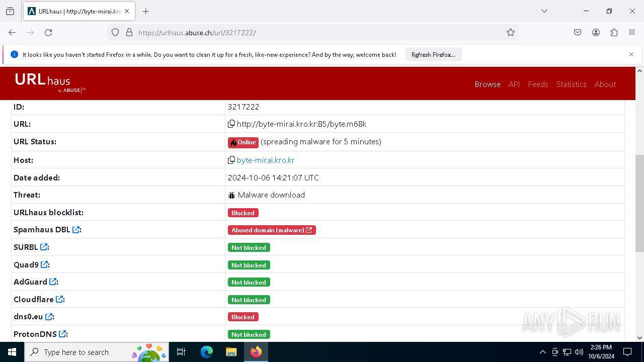Click the Online status badge
The image size is (644, 362).
click(243, 142)
